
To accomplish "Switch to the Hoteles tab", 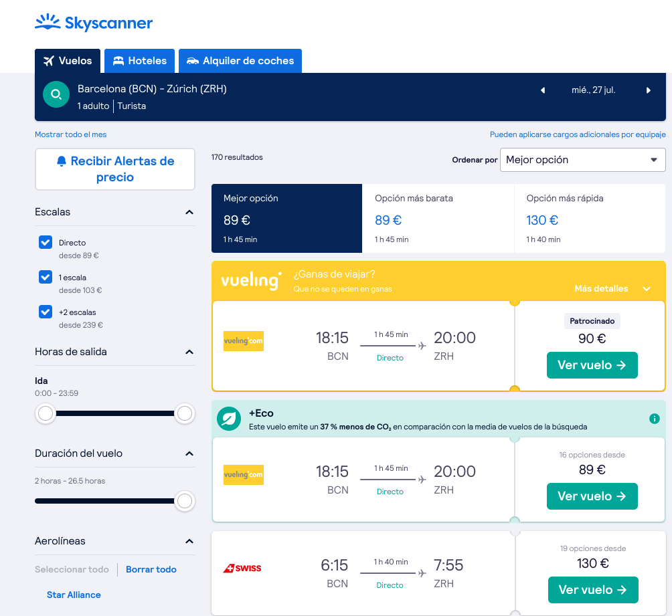I will point(139,61).
